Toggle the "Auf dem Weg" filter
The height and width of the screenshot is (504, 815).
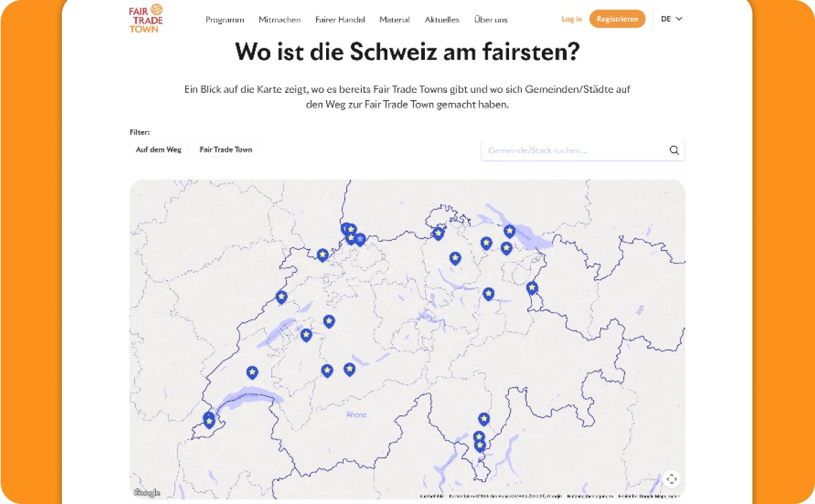tap(159, 150)
